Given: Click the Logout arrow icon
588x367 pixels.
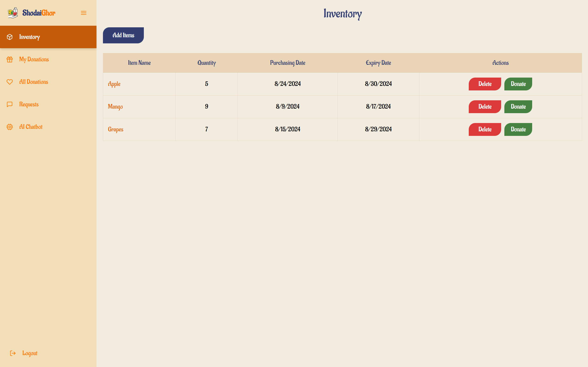Looking at the screenshot, I should [13, 353].
